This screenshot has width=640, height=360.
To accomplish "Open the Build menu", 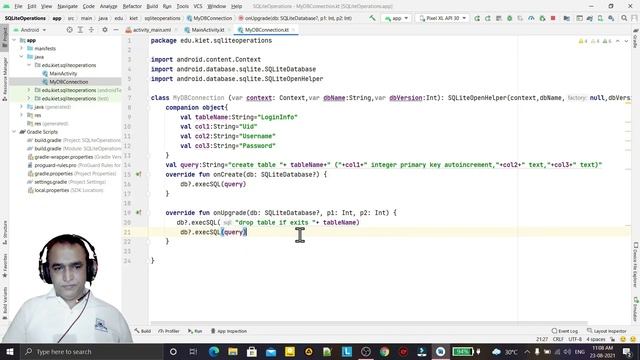I will point(152,6).
